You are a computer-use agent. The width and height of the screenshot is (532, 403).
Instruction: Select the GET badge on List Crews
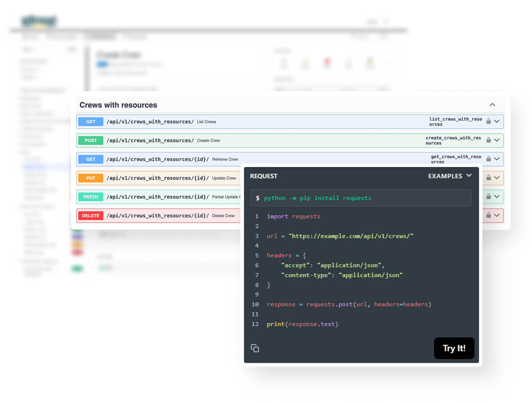(x=90, y=121)
